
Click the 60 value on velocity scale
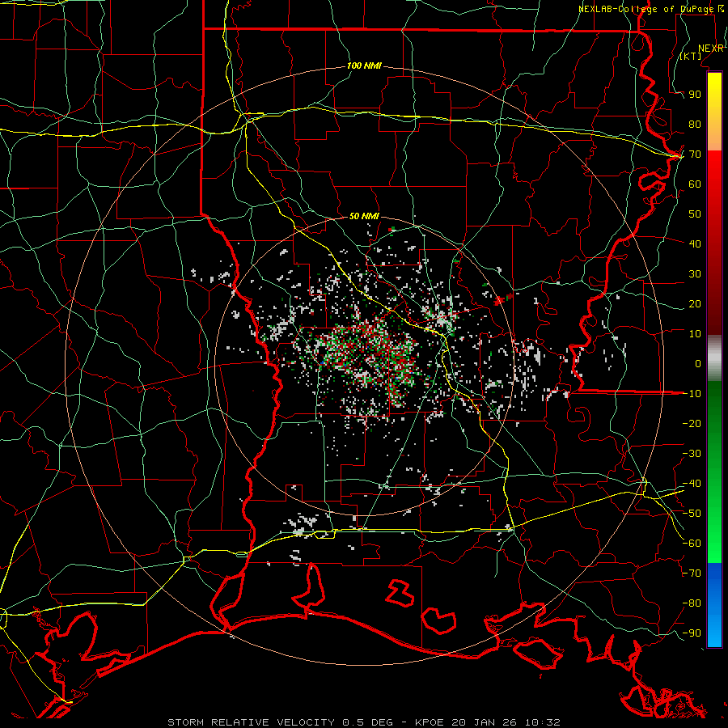pos(695,184)
